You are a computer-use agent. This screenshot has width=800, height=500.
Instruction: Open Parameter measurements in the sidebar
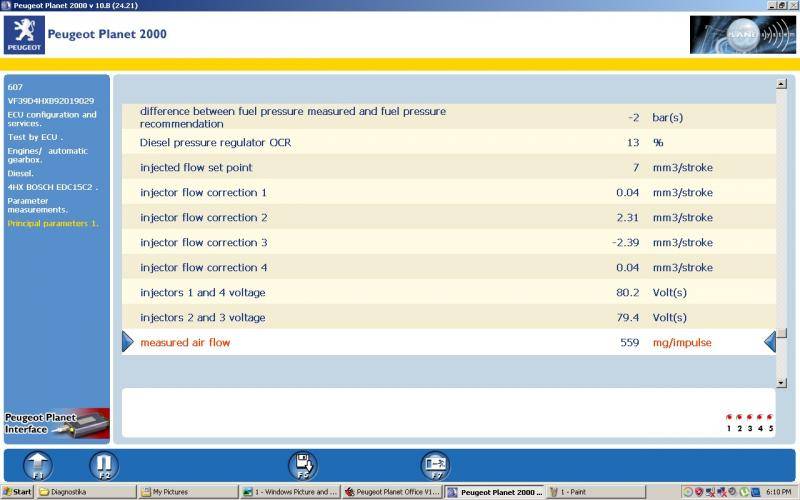coord(38,205)
